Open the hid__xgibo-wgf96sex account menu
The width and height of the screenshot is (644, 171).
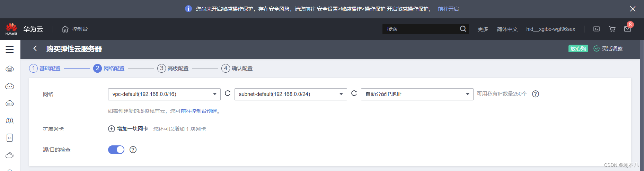coord(550,29)
